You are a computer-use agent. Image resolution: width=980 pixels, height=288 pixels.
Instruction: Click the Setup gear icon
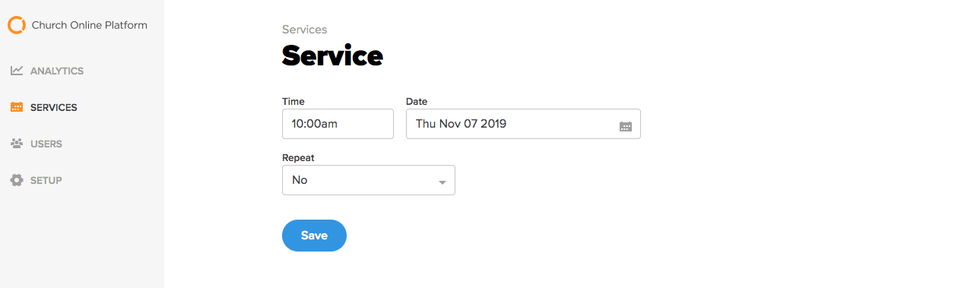point(17,180)
